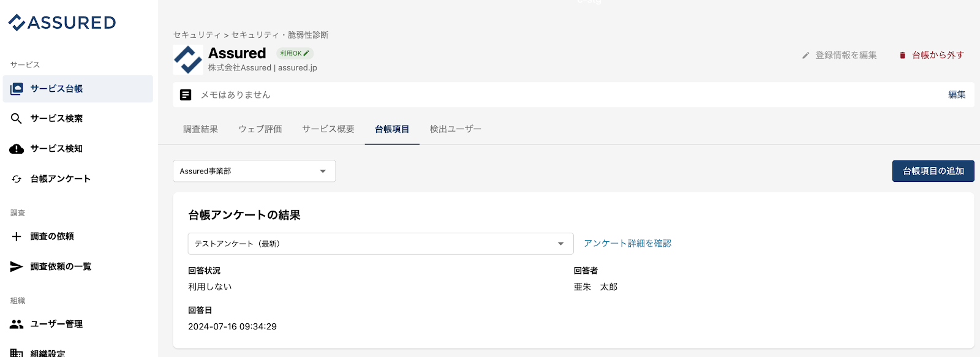Select the 台帳項目 tab
The image size is (980, 357).
(x=392, y=129)
